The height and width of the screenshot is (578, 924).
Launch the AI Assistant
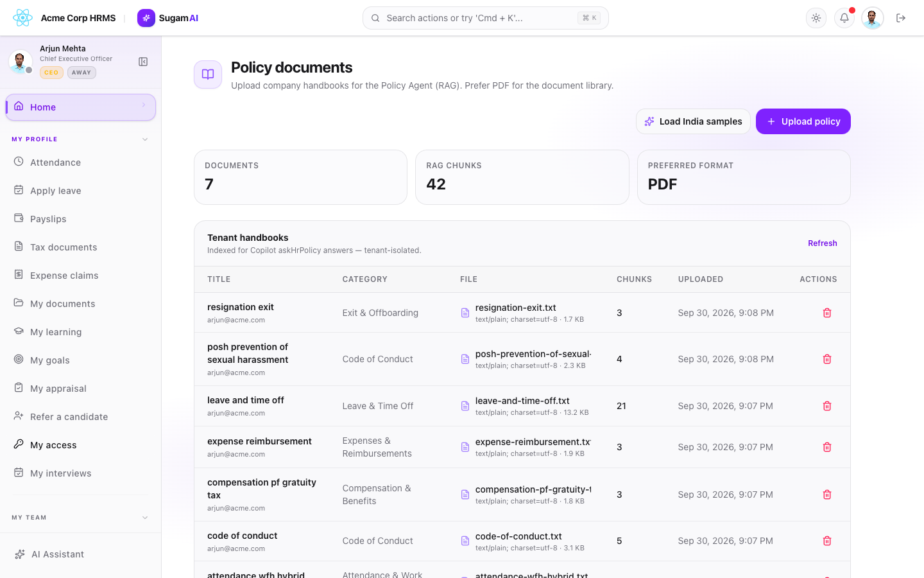click(81, 554)
